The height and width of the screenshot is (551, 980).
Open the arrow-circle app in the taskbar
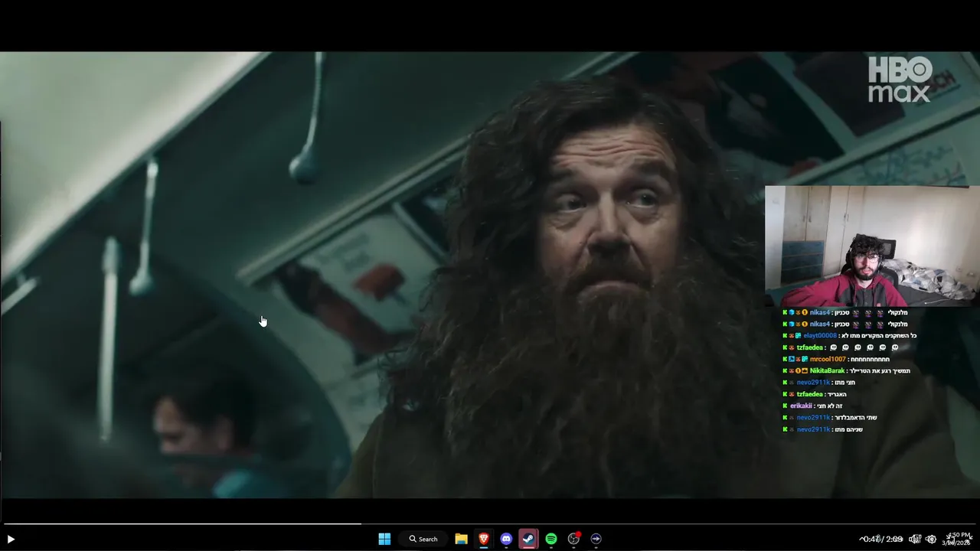pyautogui.click(x=596, y=539)
